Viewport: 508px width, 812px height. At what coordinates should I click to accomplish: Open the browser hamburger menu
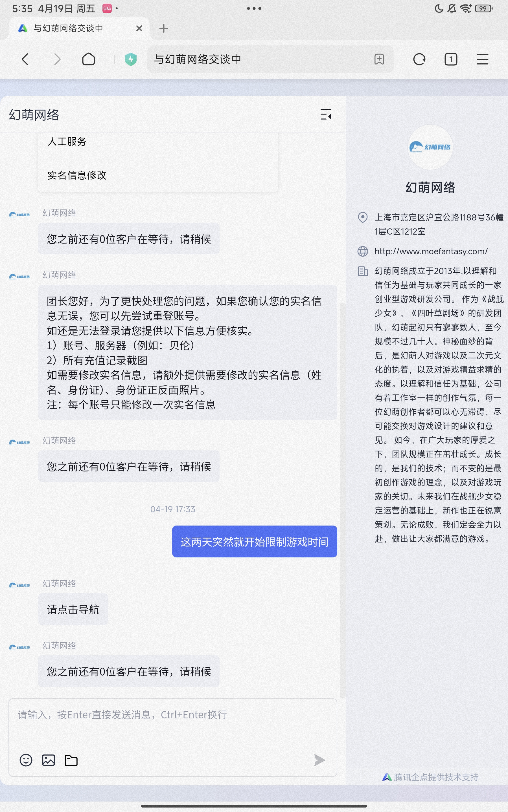pyautogui.click(x=483, y=59)
